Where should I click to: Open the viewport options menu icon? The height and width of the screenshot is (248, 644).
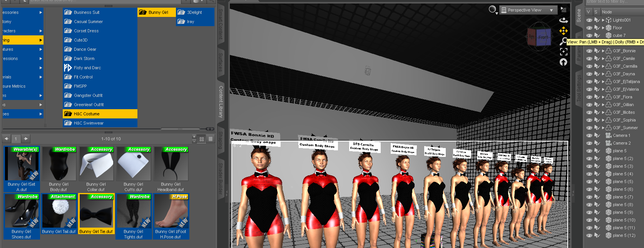(564, 10)
